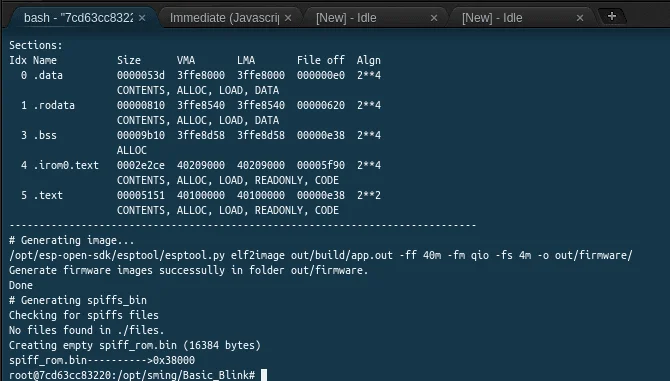670x381 pixels.
Task: Click the size value '0000053d'
Action: (141, 75)
